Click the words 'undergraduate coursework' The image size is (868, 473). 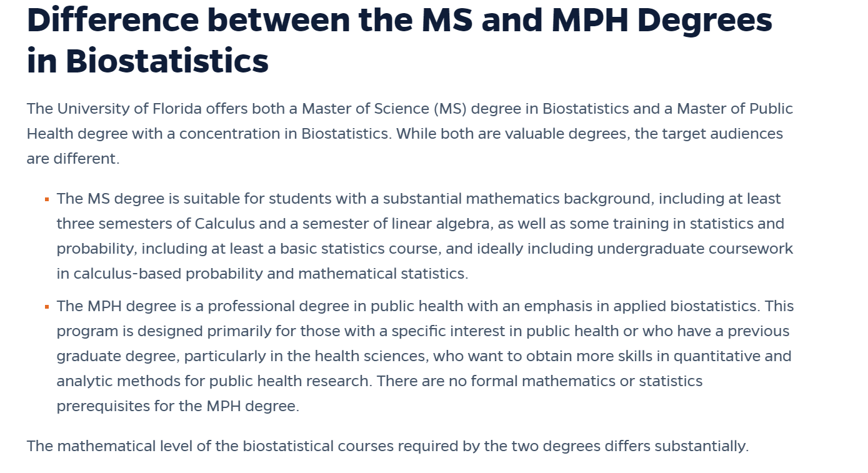(695, 249)
